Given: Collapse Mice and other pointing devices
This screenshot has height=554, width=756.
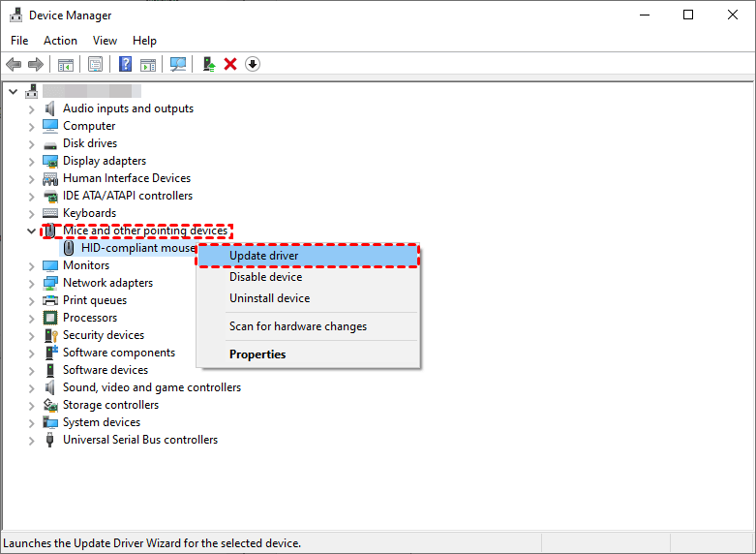Looking at the screenshot, I should [32, 231].
